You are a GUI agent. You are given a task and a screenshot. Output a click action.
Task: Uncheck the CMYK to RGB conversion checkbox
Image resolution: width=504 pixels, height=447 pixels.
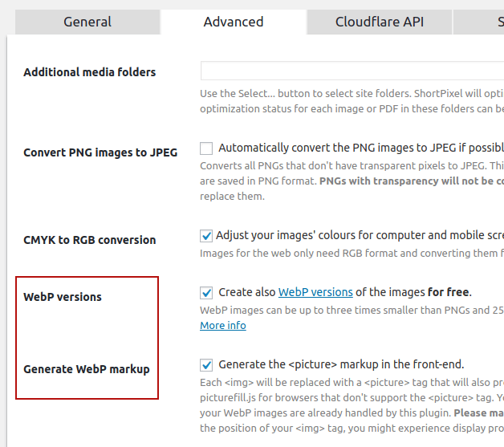point(206,236)
